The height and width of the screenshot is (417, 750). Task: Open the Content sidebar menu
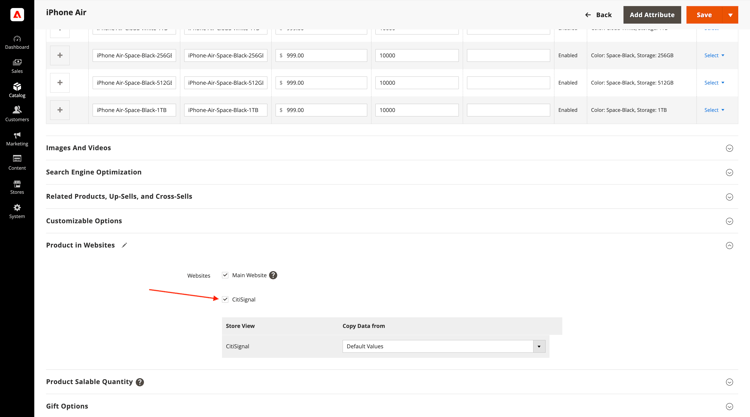click(17, 163)
